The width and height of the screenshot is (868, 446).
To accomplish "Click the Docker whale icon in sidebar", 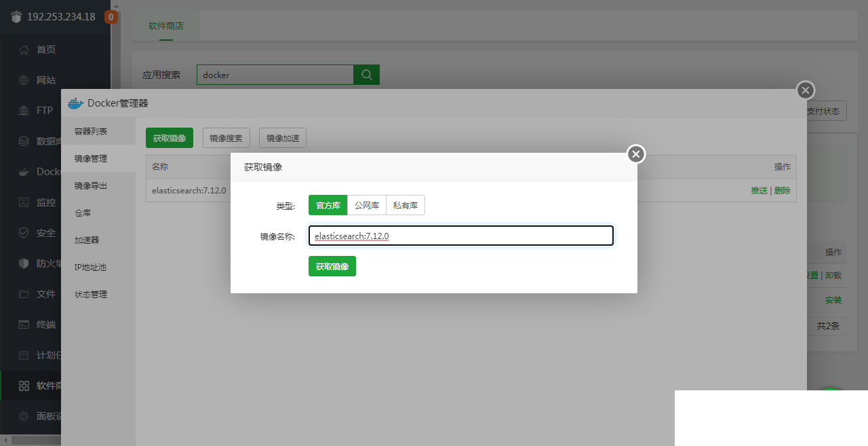I will pyautogui.click(x=24, y=172).
